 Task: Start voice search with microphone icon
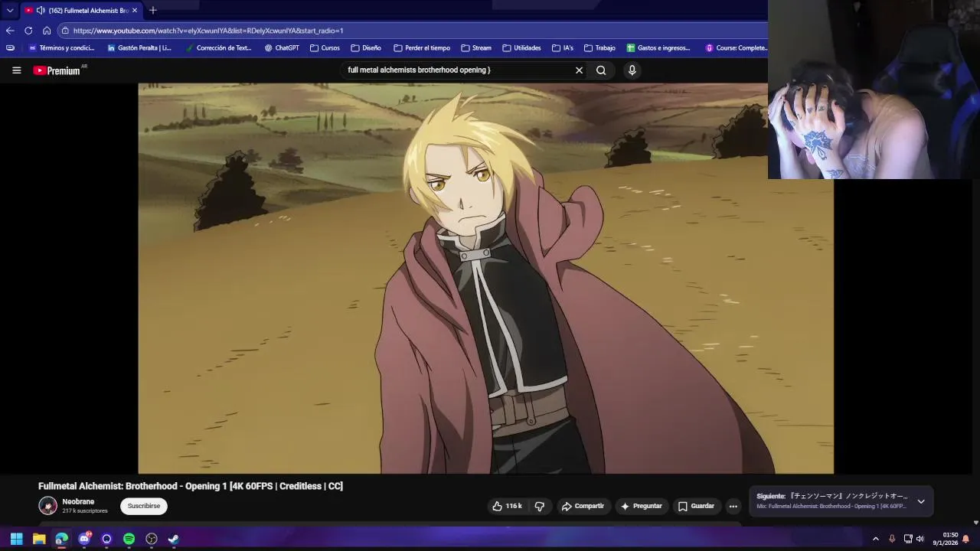pyautogui.click(x=632, y=70)
